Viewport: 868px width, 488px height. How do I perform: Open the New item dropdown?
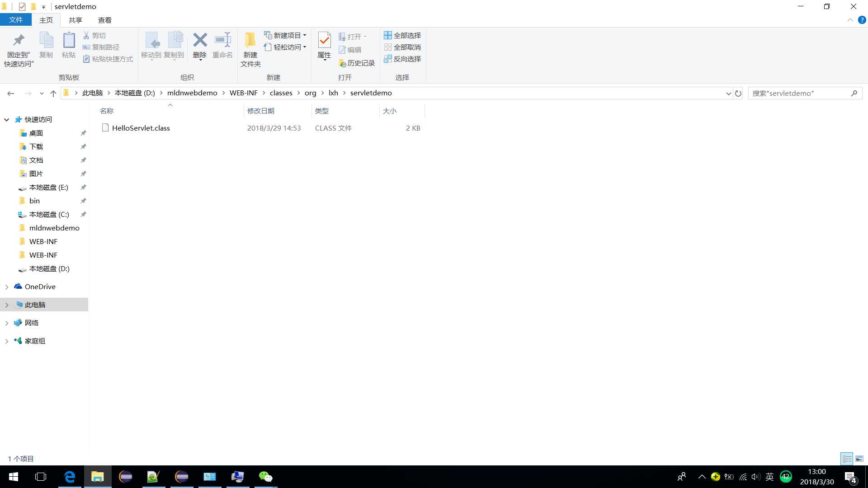click(285, 35)
